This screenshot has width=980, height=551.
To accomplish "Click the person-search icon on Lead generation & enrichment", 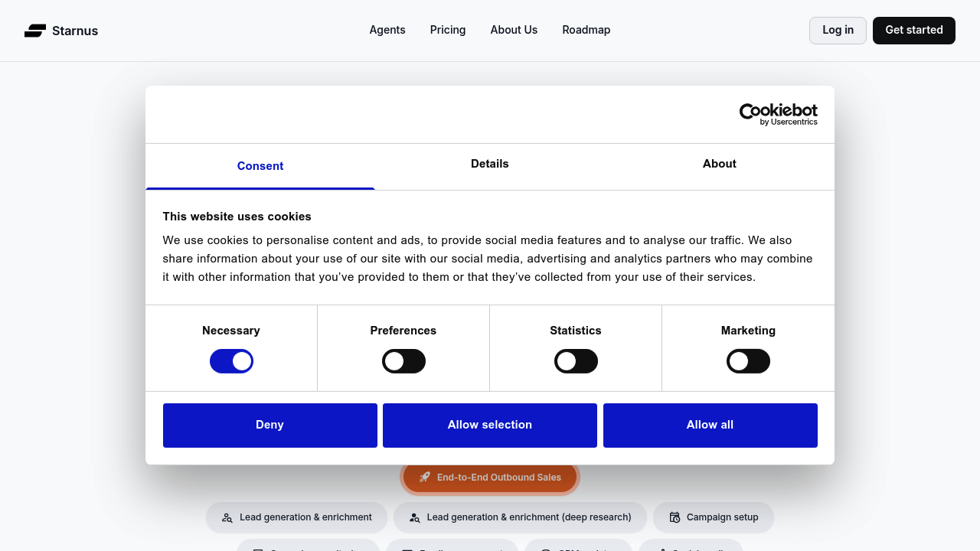I will [x=227, y=517].
